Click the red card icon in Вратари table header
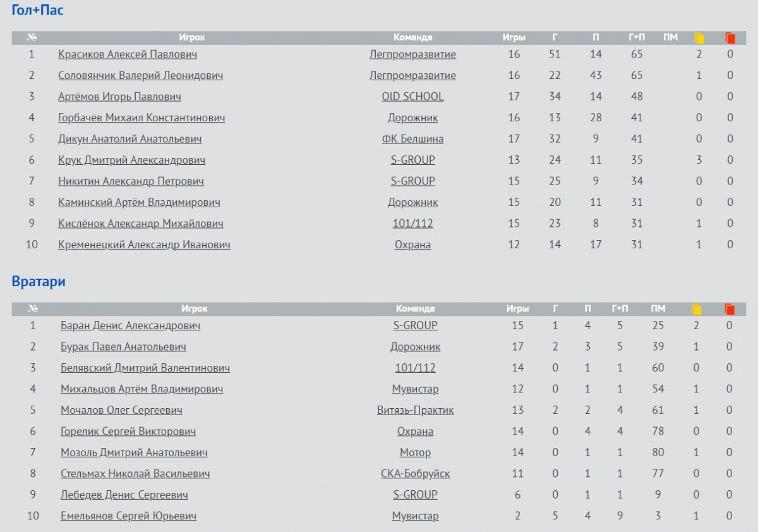 pos(730,309)
